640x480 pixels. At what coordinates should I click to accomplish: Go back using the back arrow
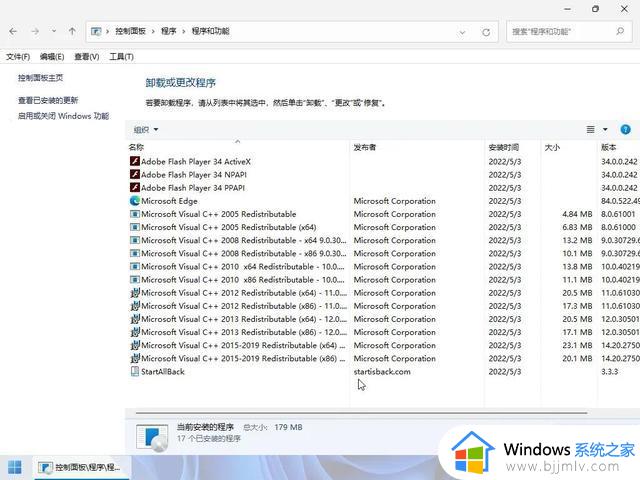tap(13, 31)
